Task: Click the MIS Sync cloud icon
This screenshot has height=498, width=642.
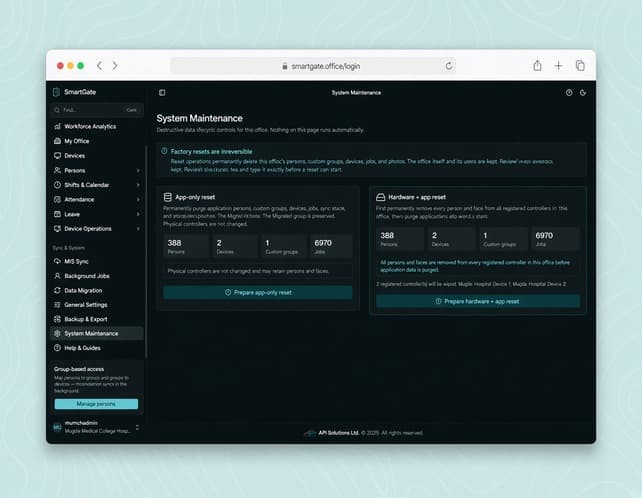Action: point(57,261)
